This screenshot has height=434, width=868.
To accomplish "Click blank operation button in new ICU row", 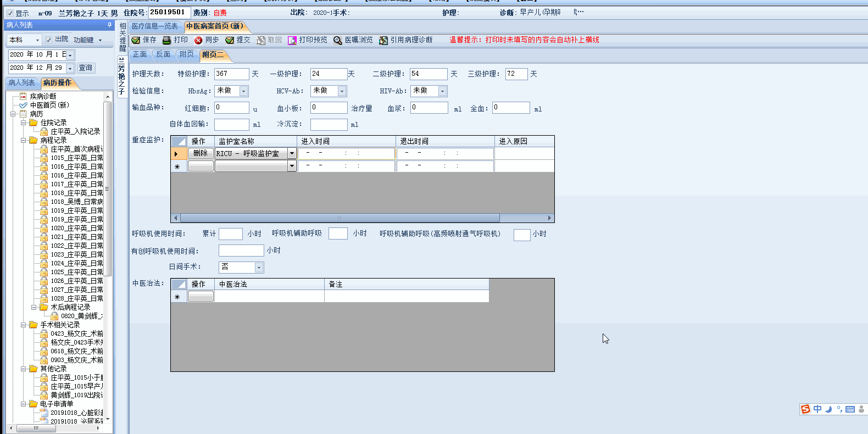I will coord(201,166).
